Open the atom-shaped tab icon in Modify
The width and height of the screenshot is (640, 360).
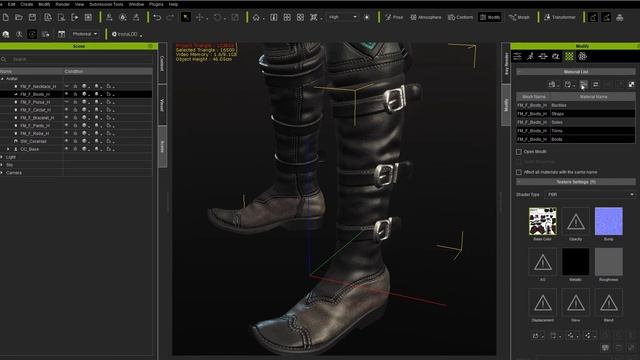[x=582, y=56]
